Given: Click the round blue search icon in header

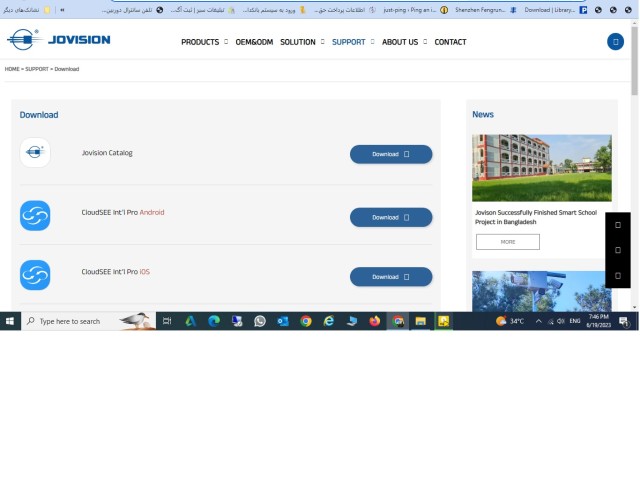Looking at the screenshot, I should click(615, 42).
